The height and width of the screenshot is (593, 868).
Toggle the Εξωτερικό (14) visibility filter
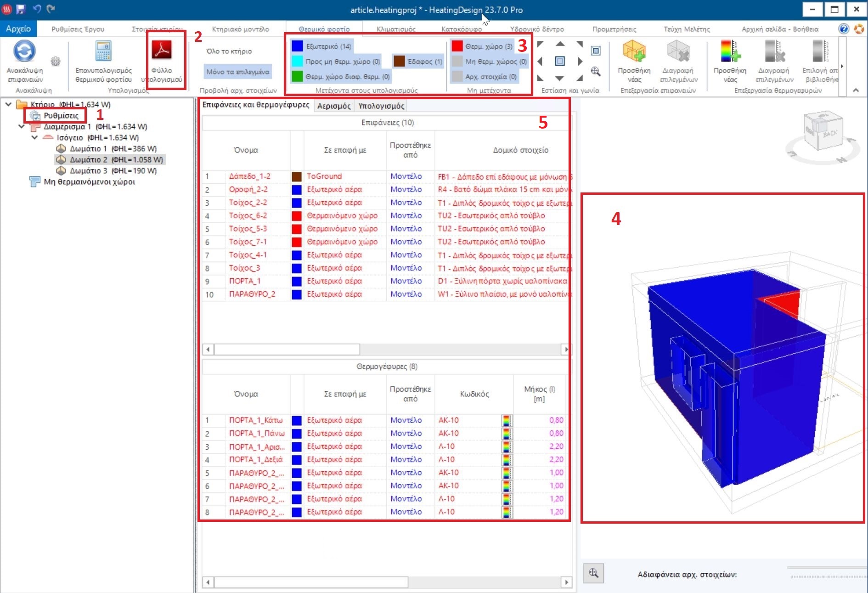321,46
